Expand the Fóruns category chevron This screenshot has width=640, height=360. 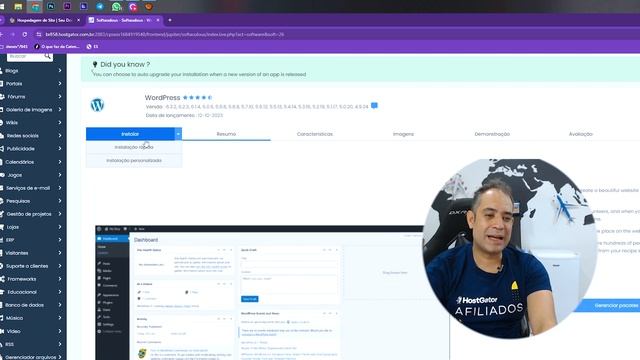tap(60, 97)
